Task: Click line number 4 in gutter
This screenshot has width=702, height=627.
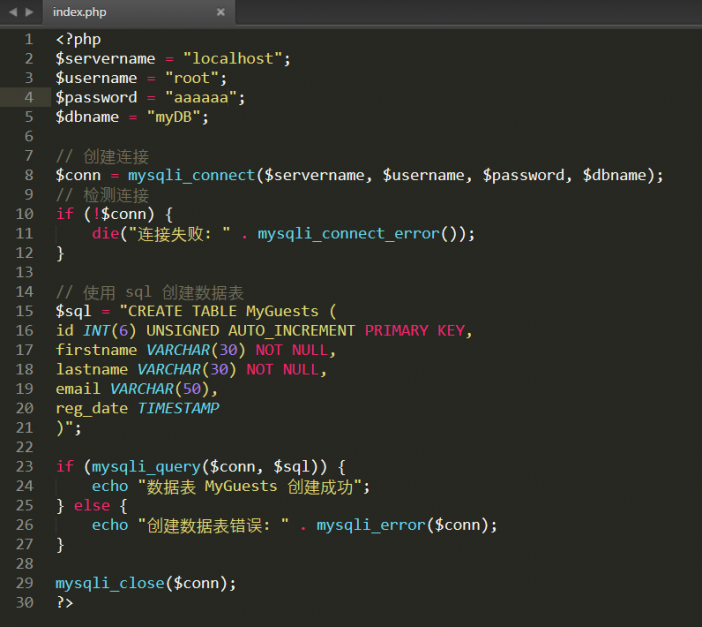Action: click(29, 97)
